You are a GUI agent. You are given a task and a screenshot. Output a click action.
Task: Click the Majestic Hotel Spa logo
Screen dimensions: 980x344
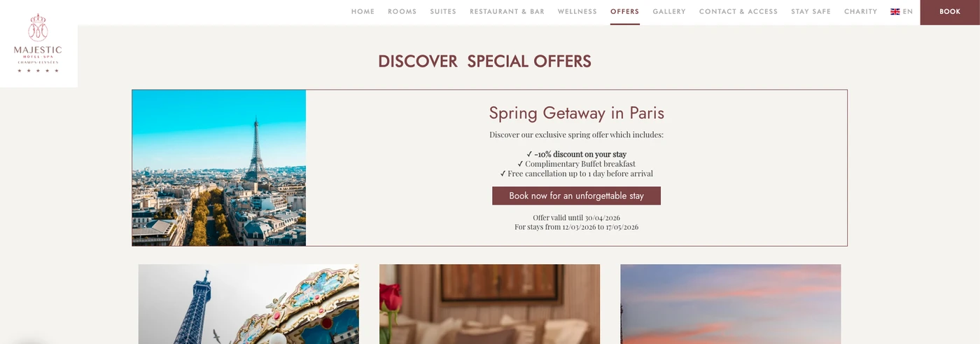point(38,43)
